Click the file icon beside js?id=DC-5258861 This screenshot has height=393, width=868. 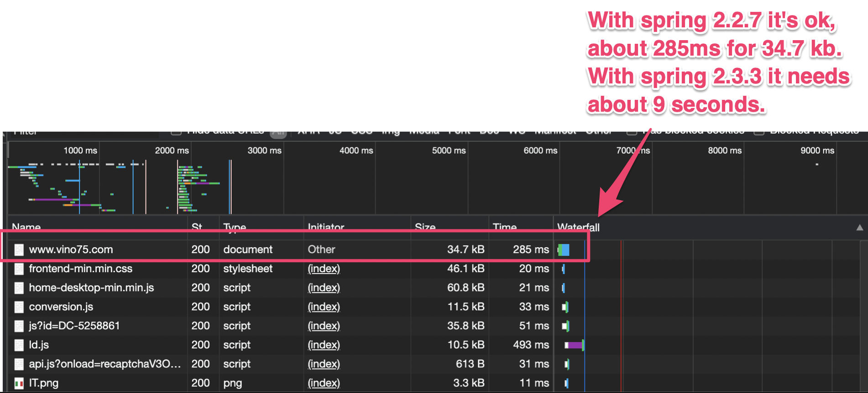19,326
